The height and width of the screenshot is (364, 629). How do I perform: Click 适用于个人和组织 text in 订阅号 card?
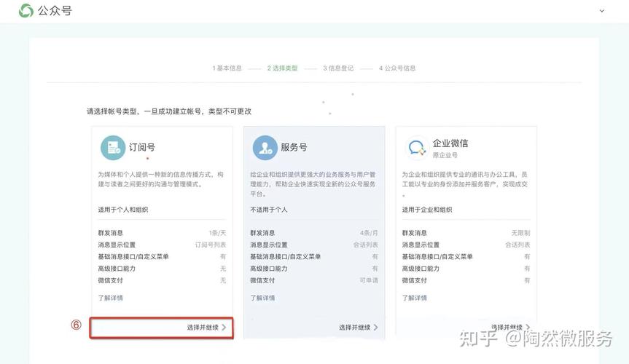coord(123,210)
